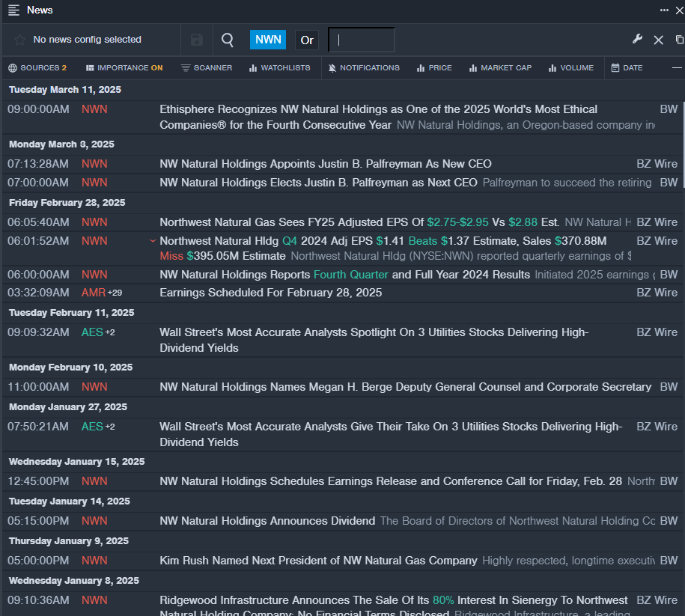Open the Volume filter
685x616 pixels.
pyautogui.click(x=571, y=67)
